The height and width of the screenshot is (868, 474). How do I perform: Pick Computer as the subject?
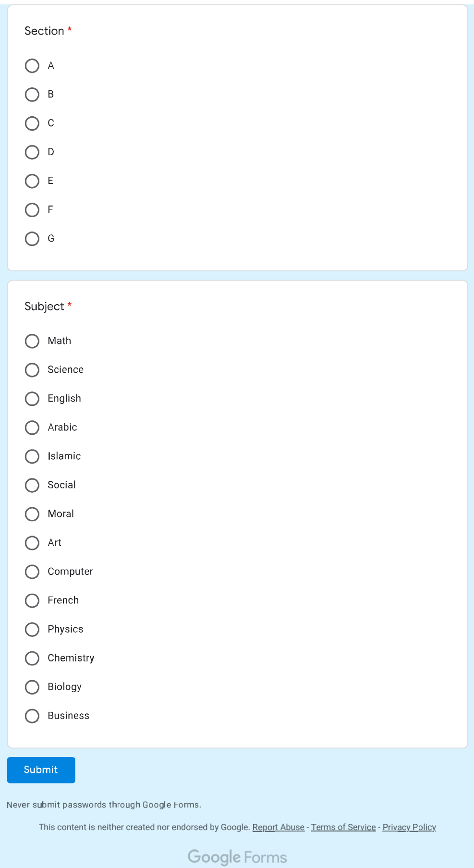click(32, 572)
